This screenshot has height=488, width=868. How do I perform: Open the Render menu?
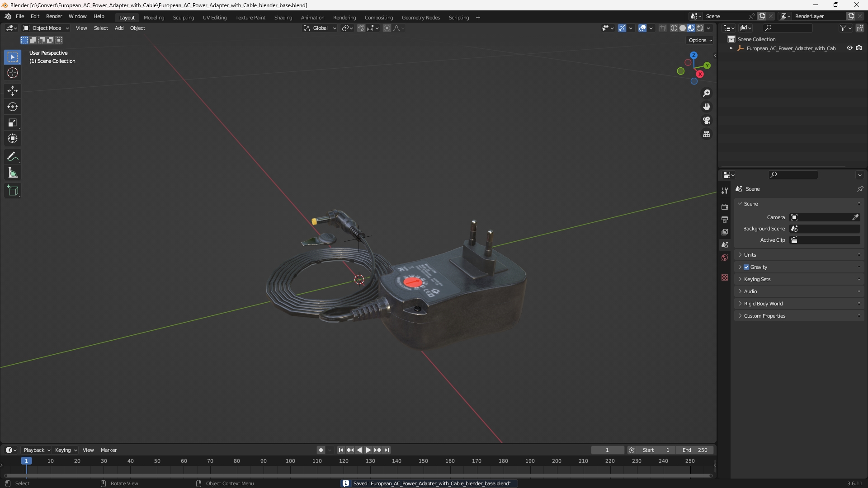(54, 16)
